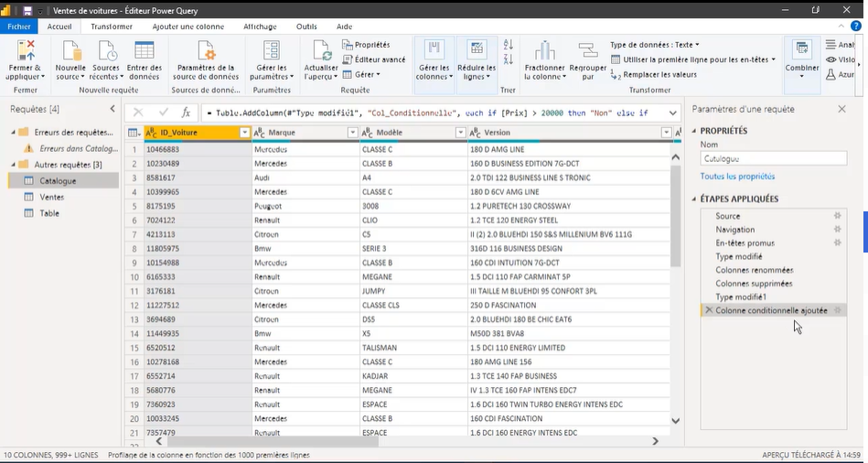Open ID_Voiture column filter dropdown
868x463 pixels.
click(245, 133)
